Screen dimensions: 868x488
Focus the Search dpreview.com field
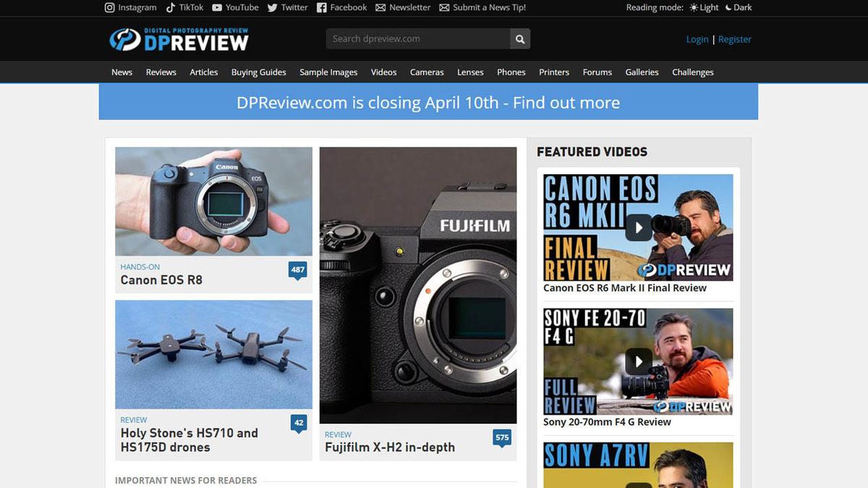[418, 39]
